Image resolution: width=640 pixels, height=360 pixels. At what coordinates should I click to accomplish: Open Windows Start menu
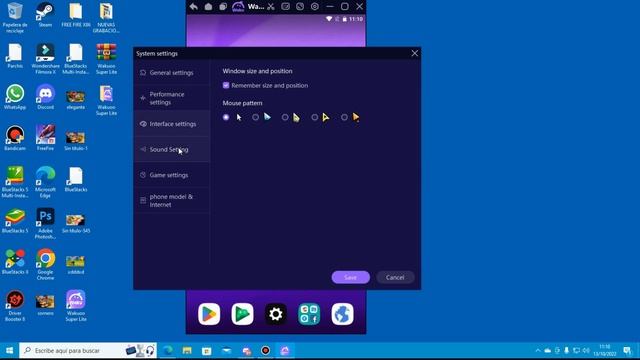point(9,351)
